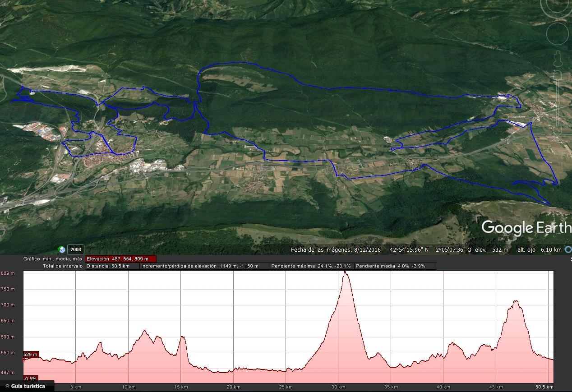Click the -0.5% slope label
The height and width of the screenshot is (392, 572).
click(30, 378)
